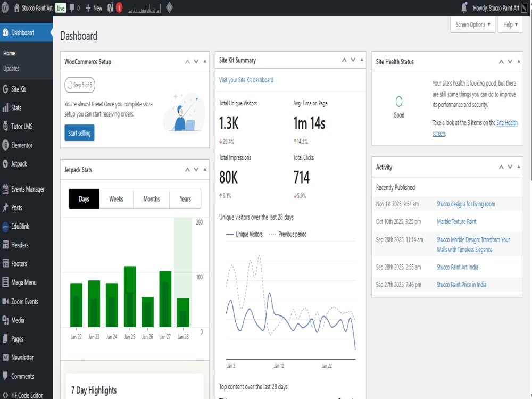Image resolution: width=532 pixels, height=399 pixels.
Task: Move the Site Kit Summary panel up
Action: tap(344, 60)
